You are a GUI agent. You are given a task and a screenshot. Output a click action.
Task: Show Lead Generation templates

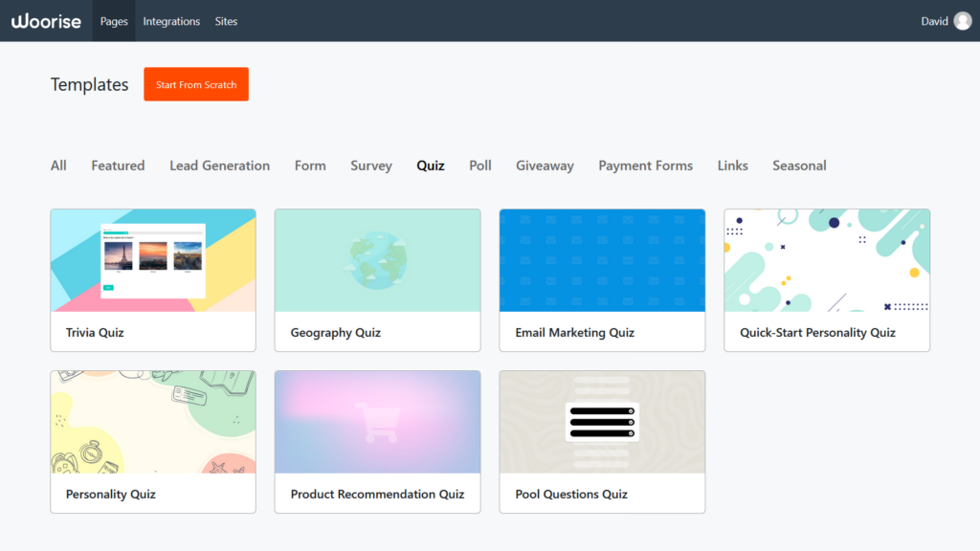tap(219, 165)
